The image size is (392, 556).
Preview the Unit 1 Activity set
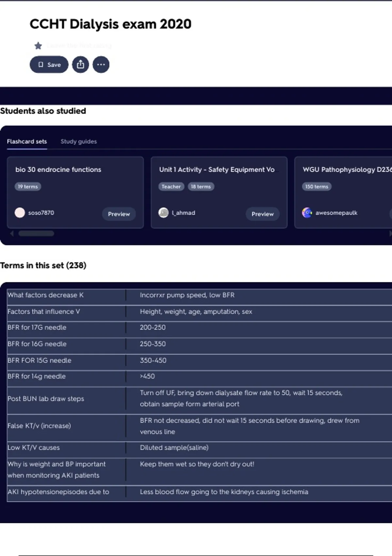262,214
